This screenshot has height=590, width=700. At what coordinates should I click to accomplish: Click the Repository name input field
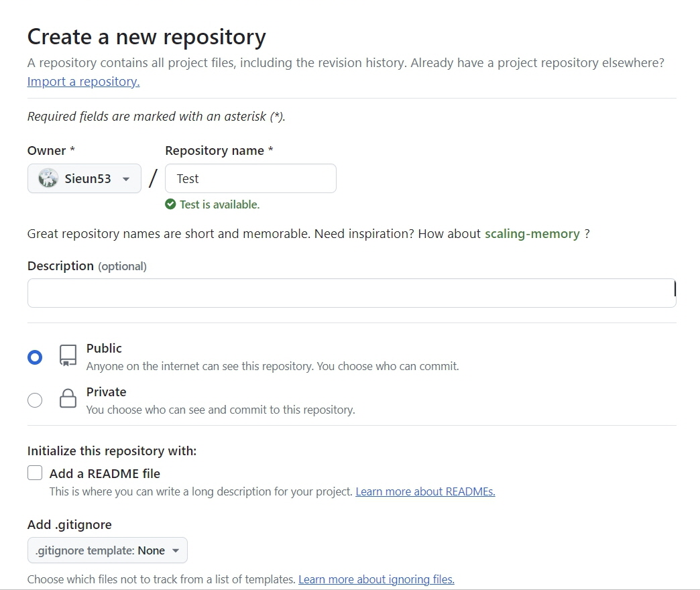pyautogui.click(x=251, y=178)
